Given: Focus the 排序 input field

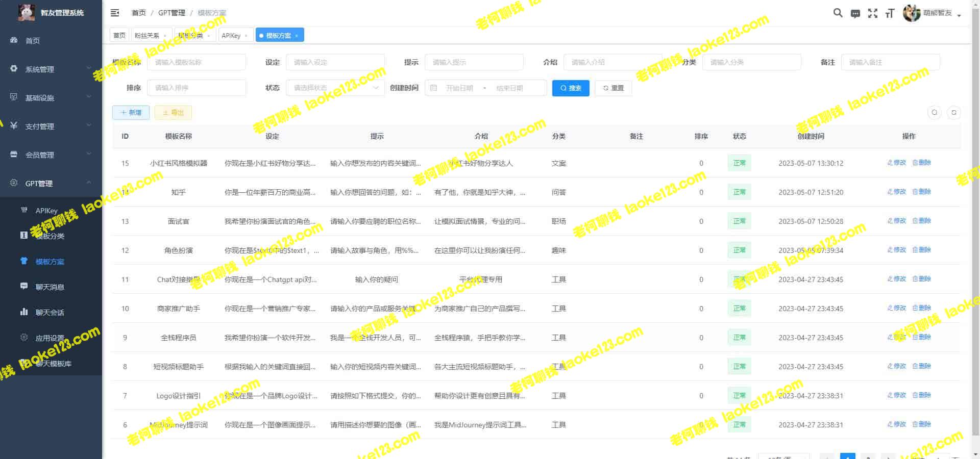Looking at the screenshot, I should [197, 88].
